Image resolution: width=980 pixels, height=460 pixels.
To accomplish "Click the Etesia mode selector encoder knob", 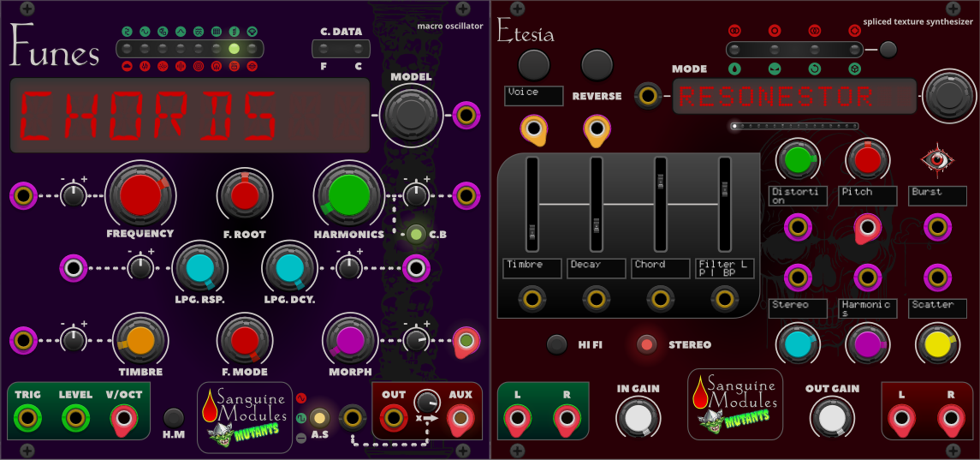I will [x=947, y=95].
